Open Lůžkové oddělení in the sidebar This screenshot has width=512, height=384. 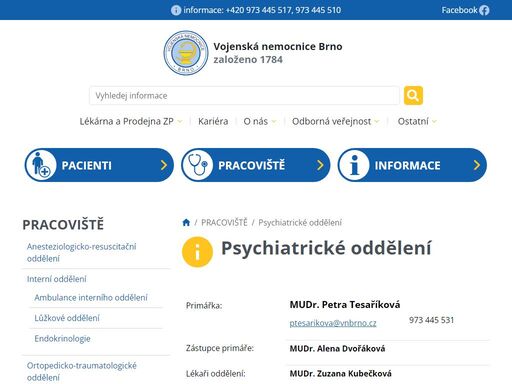click(67, 318)
